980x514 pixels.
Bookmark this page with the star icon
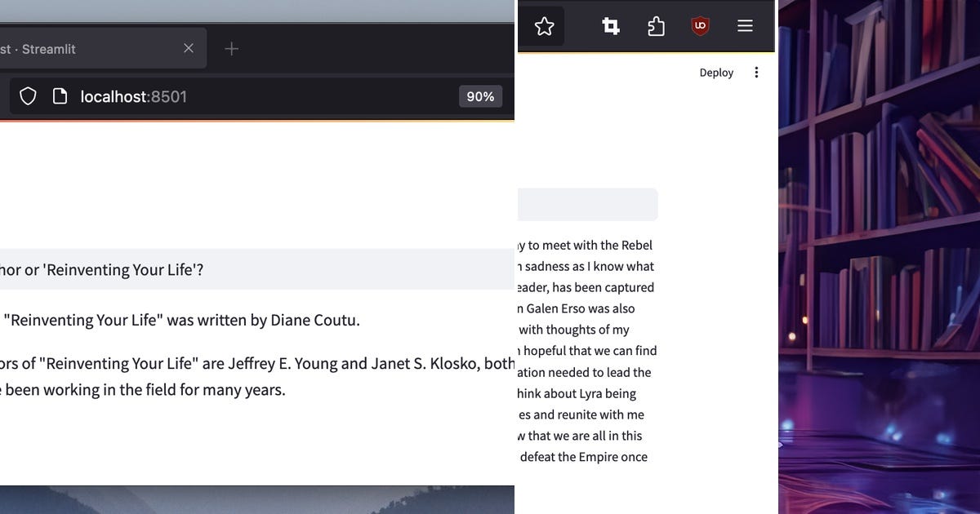tap(544, 25)
